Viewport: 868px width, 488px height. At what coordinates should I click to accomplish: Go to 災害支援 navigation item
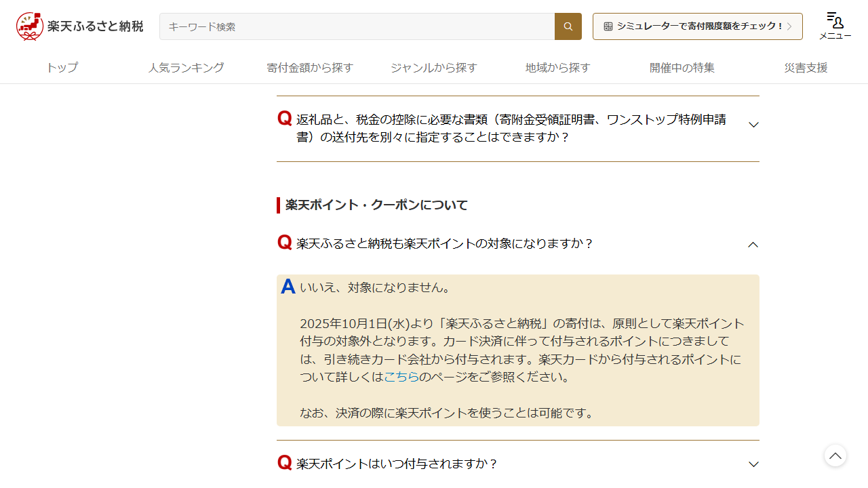tap(806, 68)
